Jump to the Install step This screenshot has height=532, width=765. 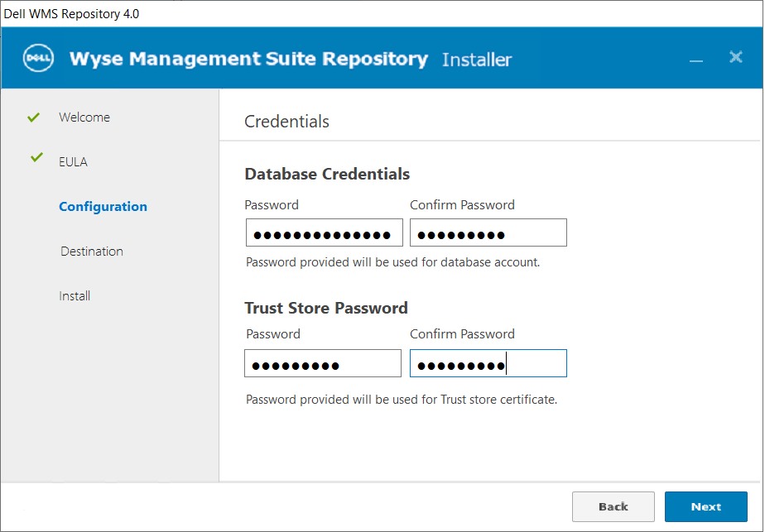75,296
